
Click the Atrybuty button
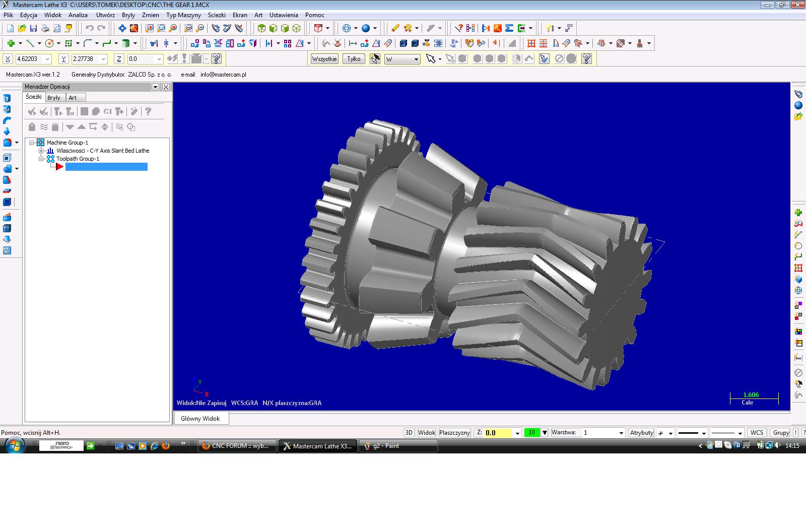(x=641, y=433)
